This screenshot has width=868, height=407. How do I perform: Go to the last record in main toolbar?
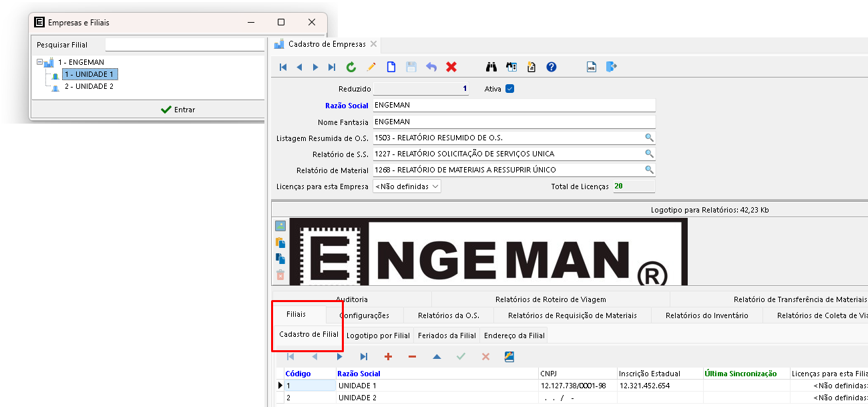332,67
